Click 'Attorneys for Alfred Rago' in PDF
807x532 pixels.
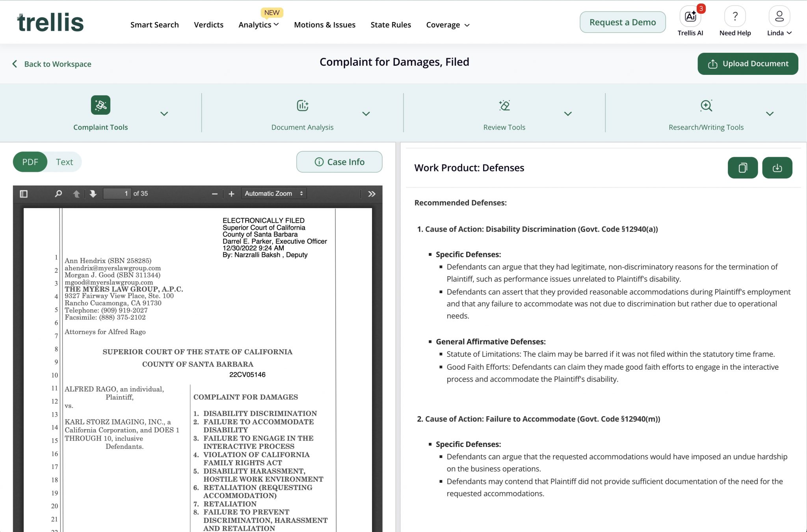click(105, 332)
